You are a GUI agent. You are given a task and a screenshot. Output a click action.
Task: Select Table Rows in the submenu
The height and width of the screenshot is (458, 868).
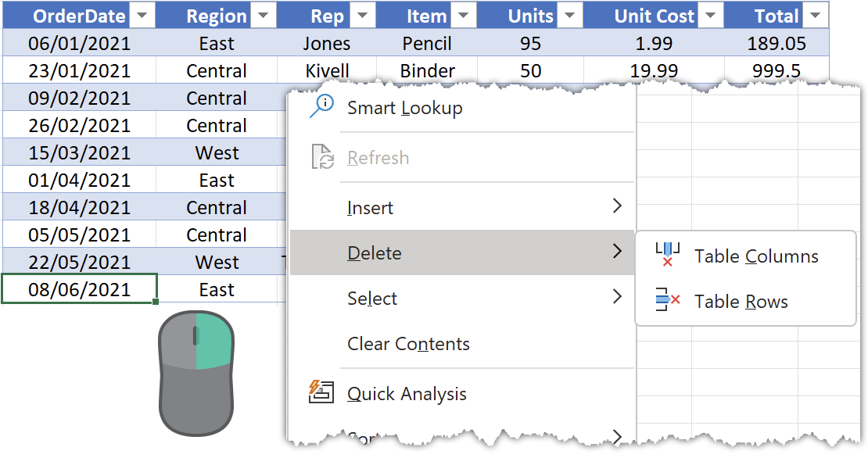pyautogui.click(x=741, y=302)
